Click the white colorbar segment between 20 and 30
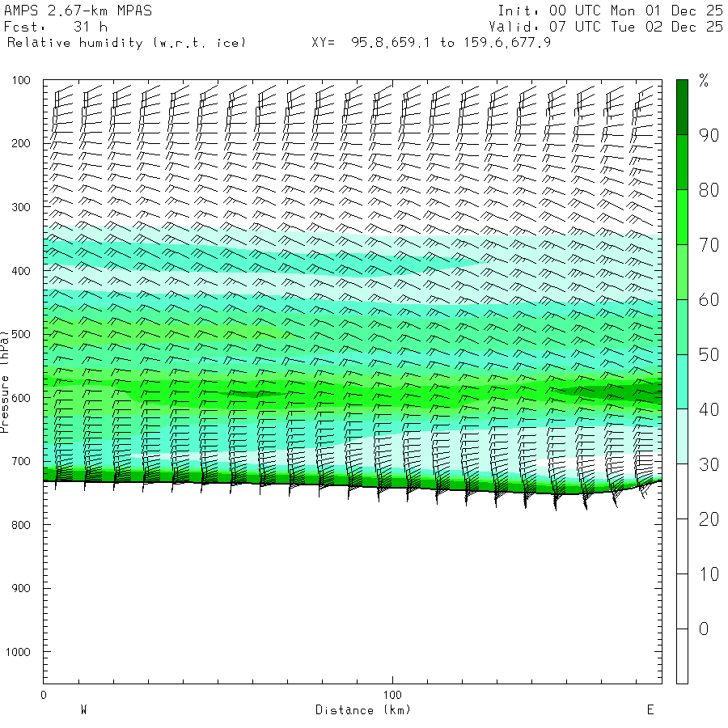Viewport: 728px width, 728px height. (682, 491)
